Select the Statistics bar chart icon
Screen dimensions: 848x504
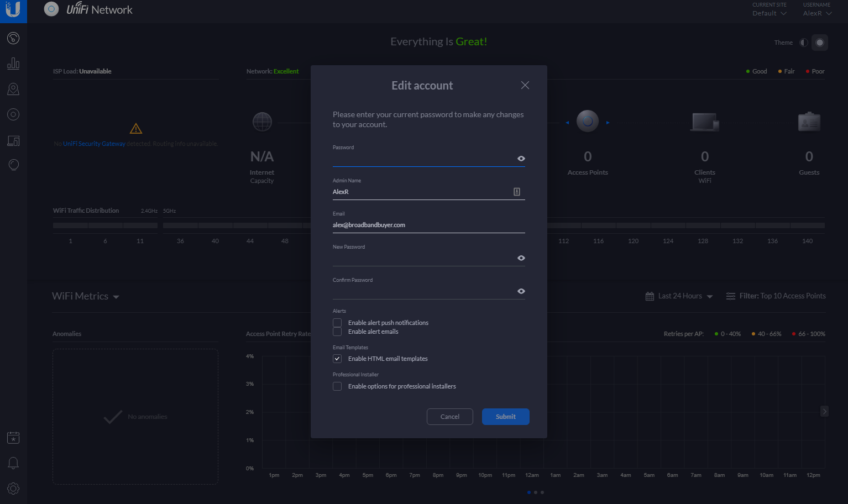(13, 63)
